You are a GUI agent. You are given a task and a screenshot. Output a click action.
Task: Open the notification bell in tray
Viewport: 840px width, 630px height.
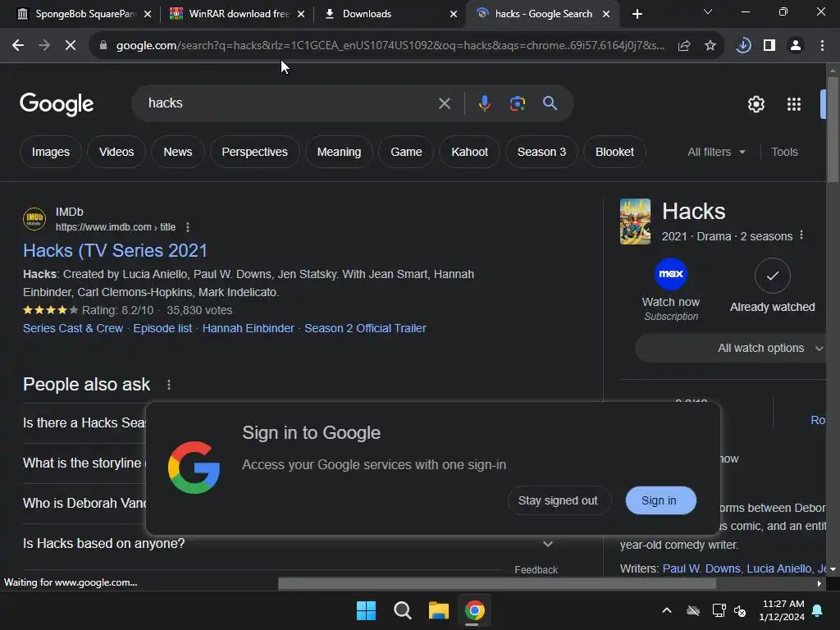(x=818, y=610)
